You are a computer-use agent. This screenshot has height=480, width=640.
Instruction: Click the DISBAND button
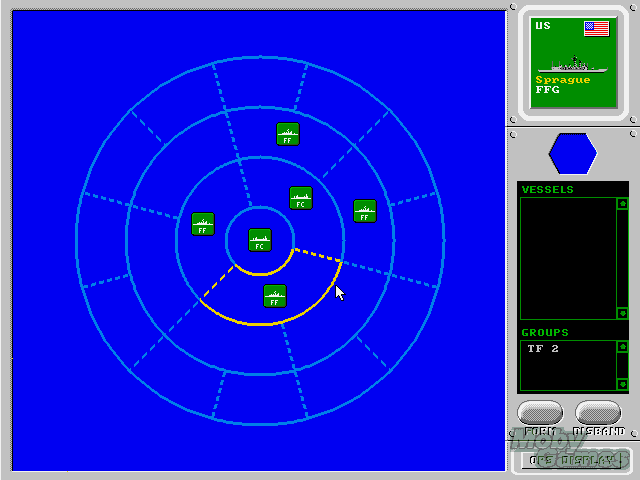[x=598, y=413]
